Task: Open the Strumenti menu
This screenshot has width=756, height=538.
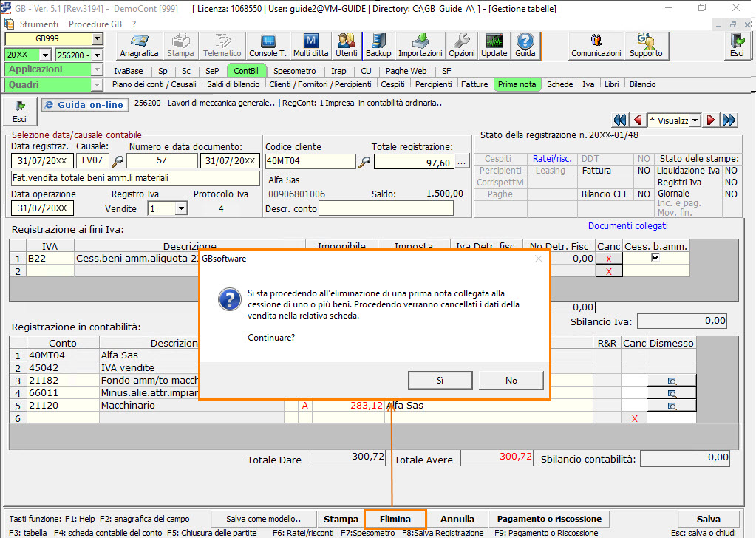Action: [39, 24]
